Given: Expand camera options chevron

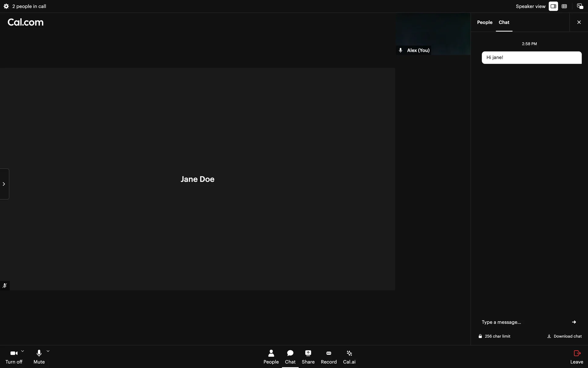Looking at the screenshot, I should (22, 351).
